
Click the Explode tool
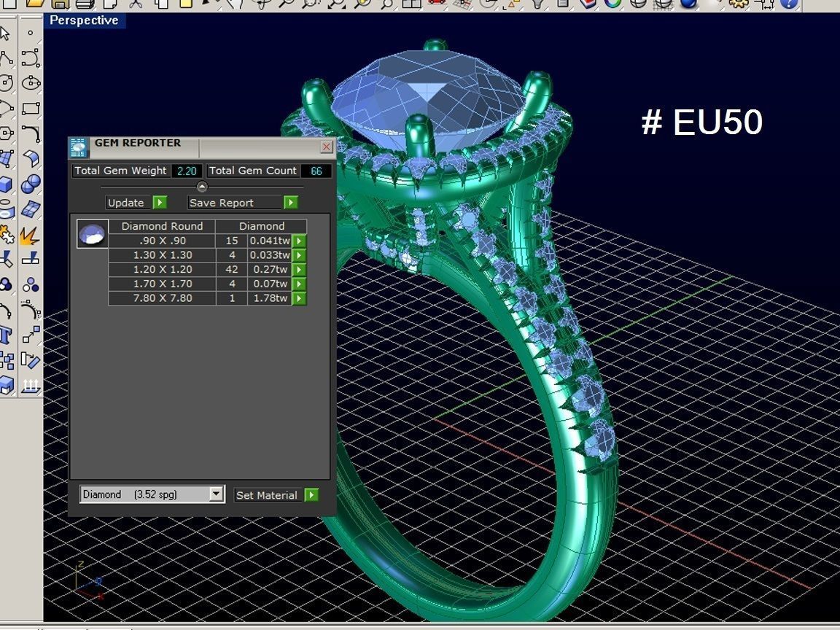[x=31, y=234]
